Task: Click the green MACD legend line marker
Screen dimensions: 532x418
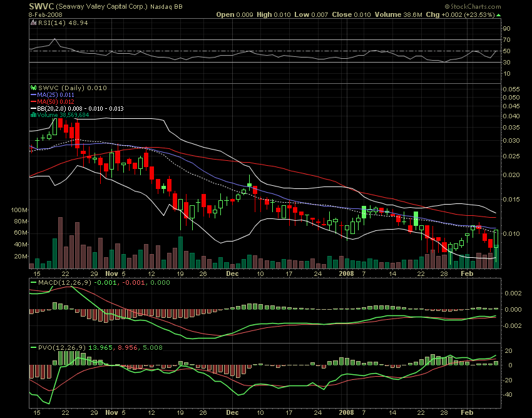Action: pos(34,283)
